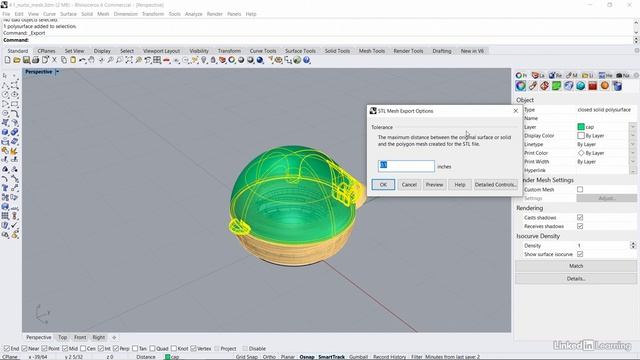Click the white Display Color swatch
Screen dimensions: 640x360
(x=581, y=136)
